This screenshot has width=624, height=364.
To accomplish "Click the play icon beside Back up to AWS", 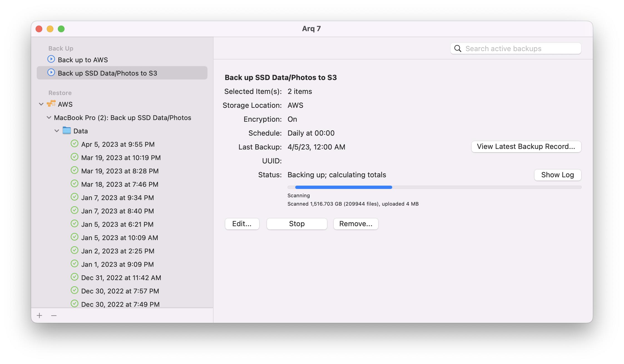I will point(51,59).
